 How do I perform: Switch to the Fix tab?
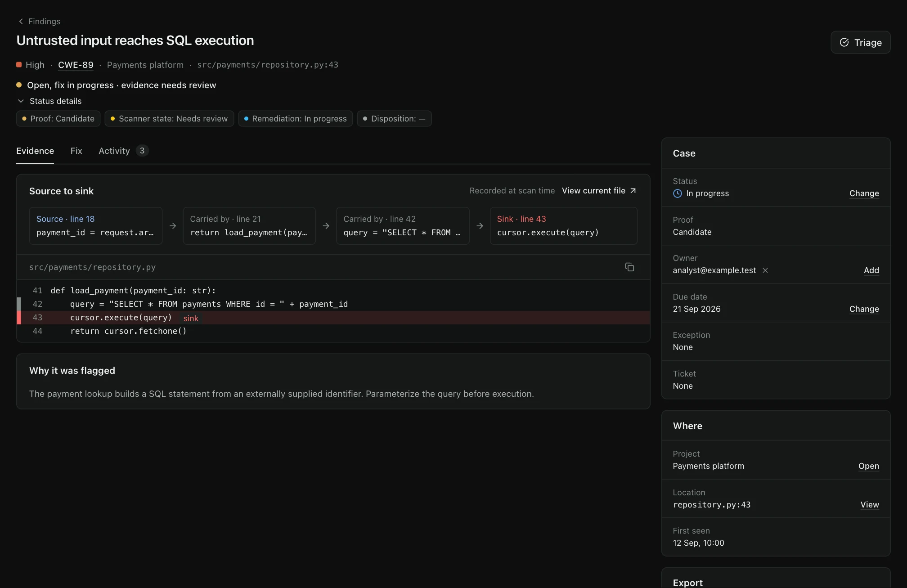click(x=76, y=151)
